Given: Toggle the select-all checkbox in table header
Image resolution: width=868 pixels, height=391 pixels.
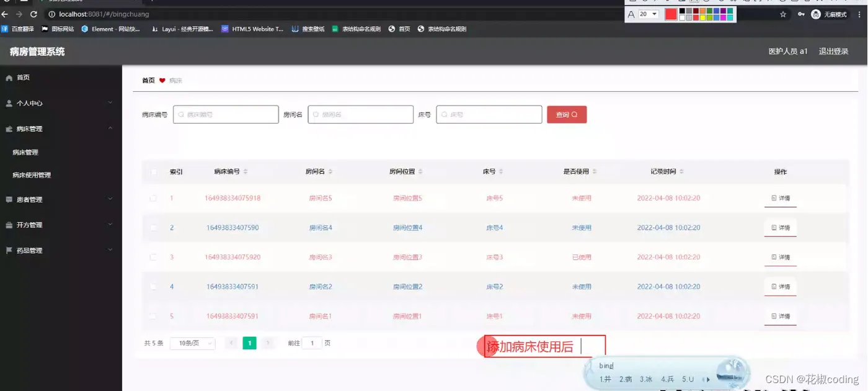Looking at the screenshot, I should [153, 172].
